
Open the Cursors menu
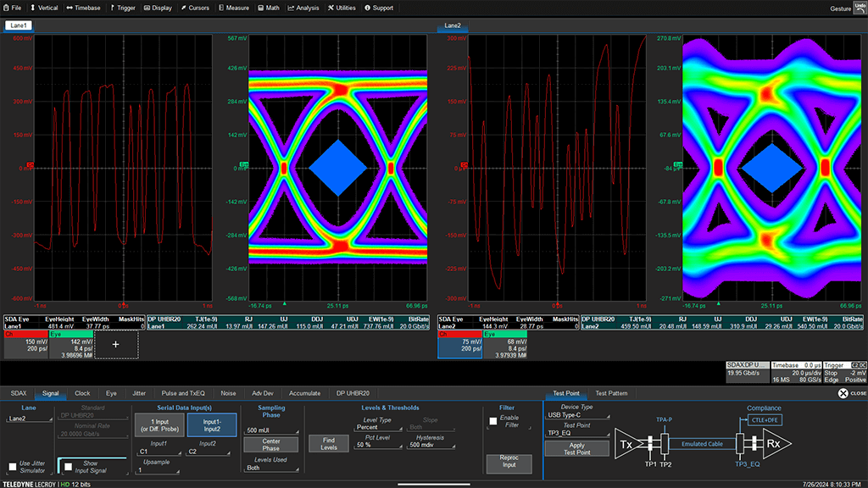pos(194,8)
